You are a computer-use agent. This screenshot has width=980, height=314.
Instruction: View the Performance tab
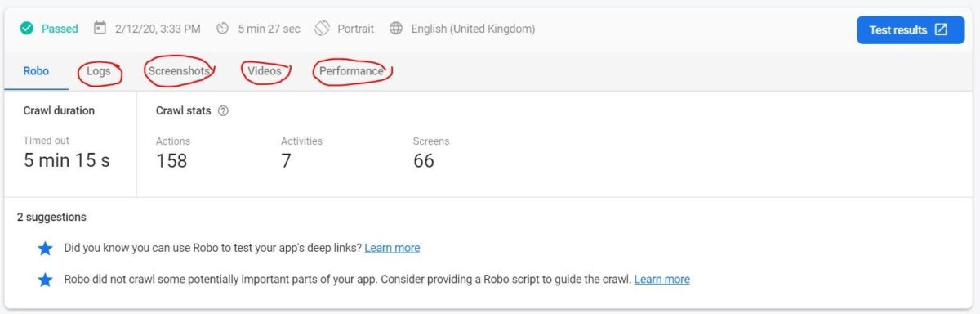coord(351,71)
